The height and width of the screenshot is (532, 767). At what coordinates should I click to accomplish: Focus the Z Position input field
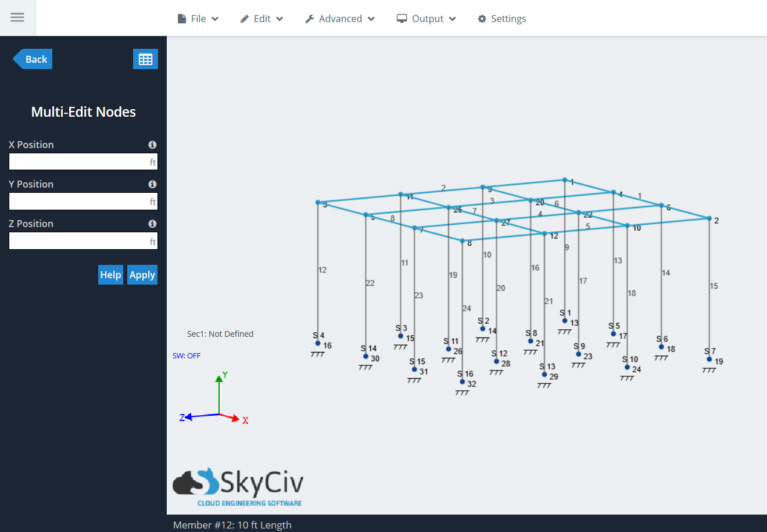click(x=83, y=240)
